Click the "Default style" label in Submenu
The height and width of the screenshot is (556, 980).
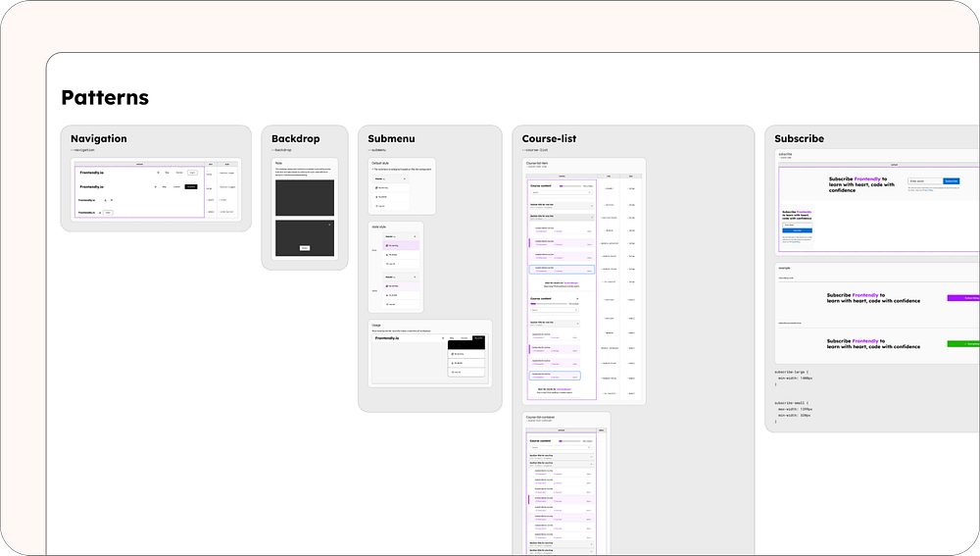tap(380, 163)
